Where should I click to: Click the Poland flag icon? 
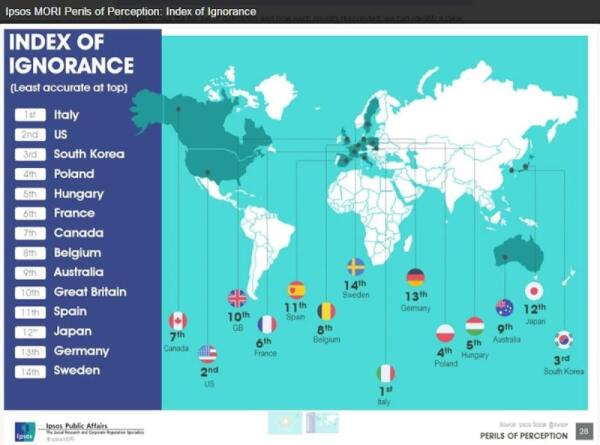coord(445,333)
